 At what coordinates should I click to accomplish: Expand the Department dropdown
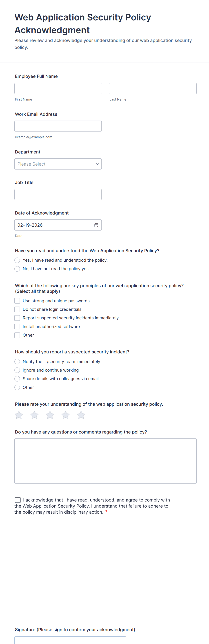coord(58,164)
